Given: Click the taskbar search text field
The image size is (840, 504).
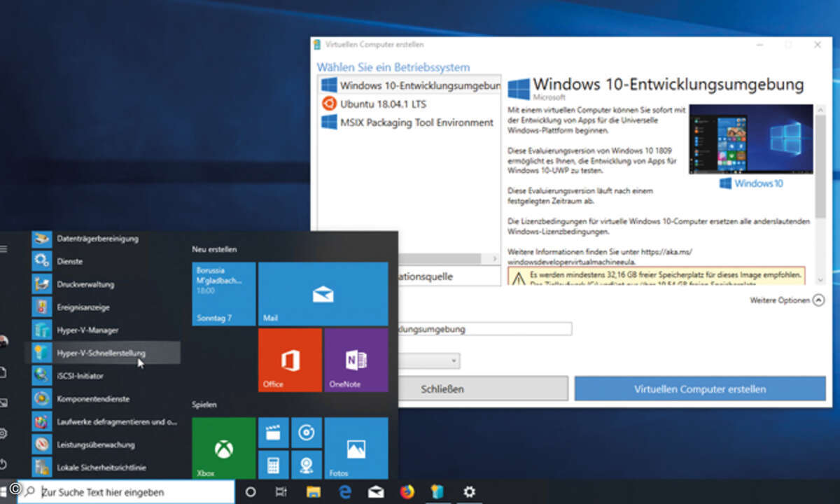Looking at the screenshot, I should 127,492.
